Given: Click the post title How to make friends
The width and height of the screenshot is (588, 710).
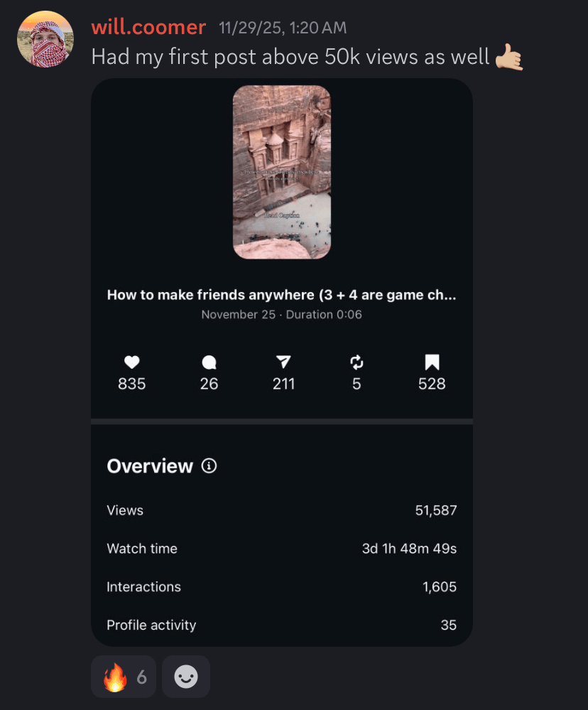Looking at the screenshot, I should 281,295.
